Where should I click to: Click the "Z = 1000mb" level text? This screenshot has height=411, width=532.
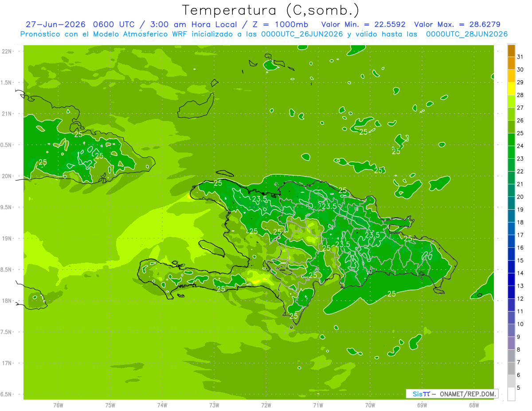[280, 24]
